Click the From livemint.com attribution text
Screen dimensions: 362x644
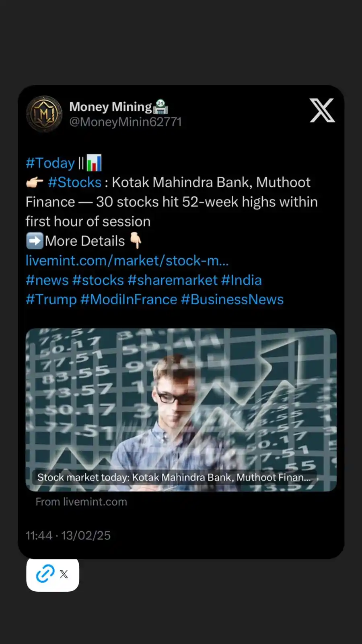[x=81, y=502]
